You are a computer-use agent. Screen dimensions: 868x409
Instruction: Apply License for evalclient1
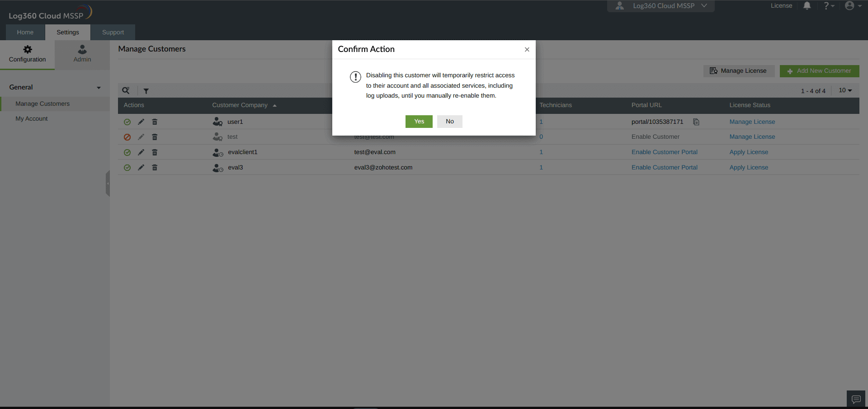[x=749, y=152]
